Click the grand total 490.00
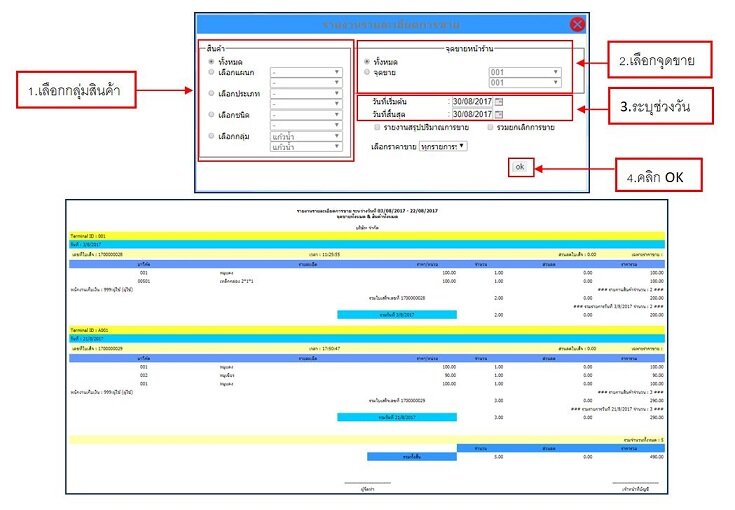Image resolution: width=735 pixels, height=510 pixels. tap(657, 457)
